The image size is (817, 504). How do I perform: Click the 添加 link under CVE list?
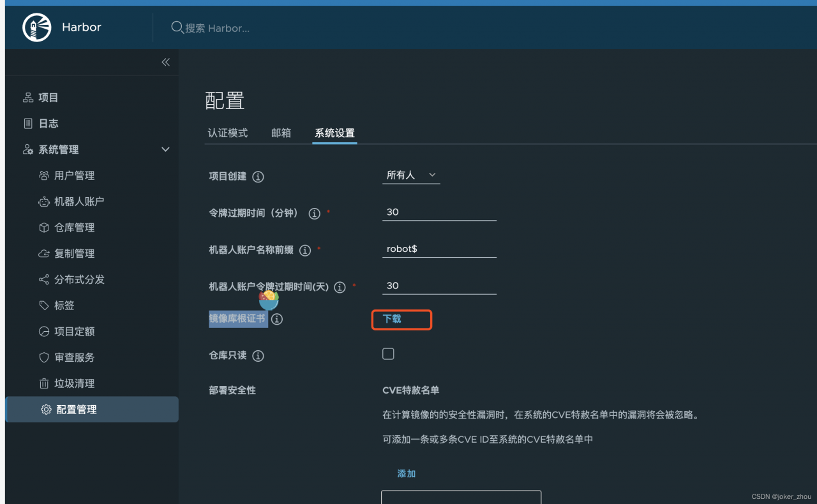pos(406,473)
